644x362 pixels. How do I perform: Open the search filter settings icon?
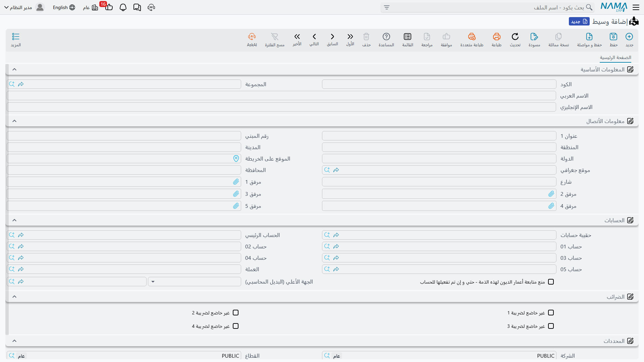tap(387, 7)
